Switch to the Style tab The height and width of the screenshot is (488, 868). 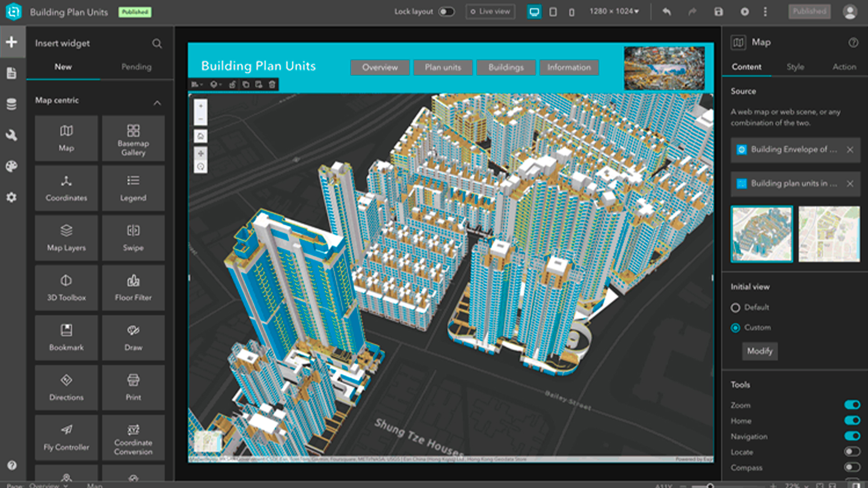[795, 67]
